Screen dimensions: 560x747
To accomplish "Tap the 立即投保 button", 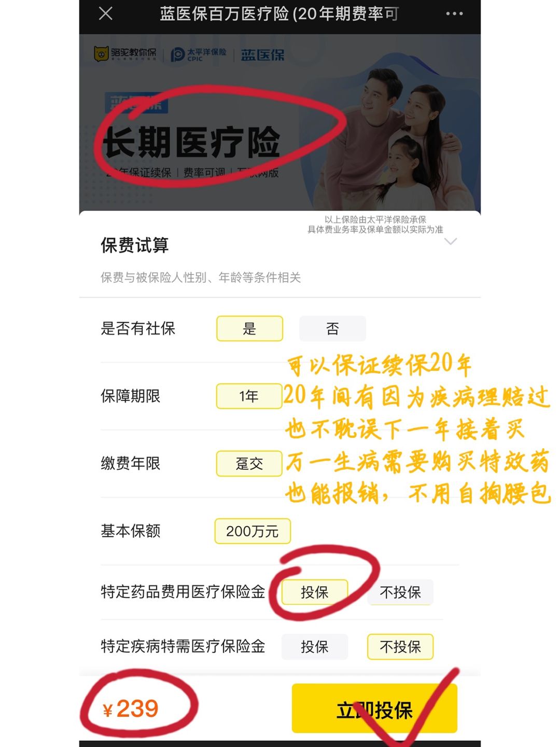I will [x=374, y=708].
